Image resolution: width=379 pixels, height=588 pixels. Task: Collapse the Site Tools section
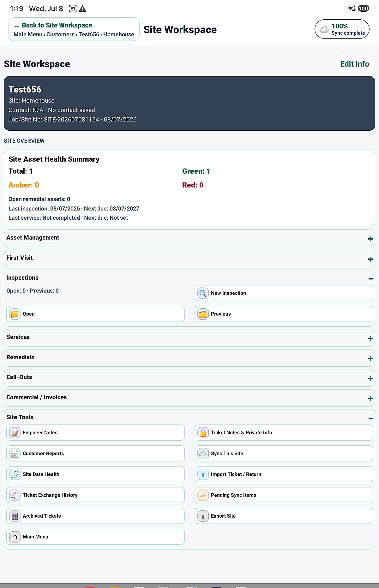click(x=370, y=418)
